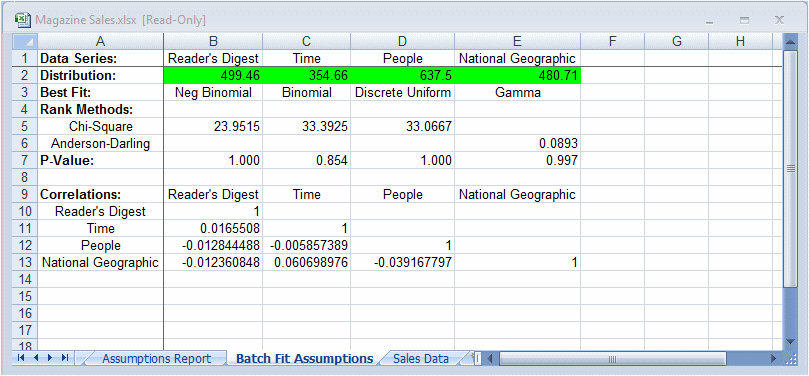Maximize the Magazine Sales workbook window

coord(744,21)
